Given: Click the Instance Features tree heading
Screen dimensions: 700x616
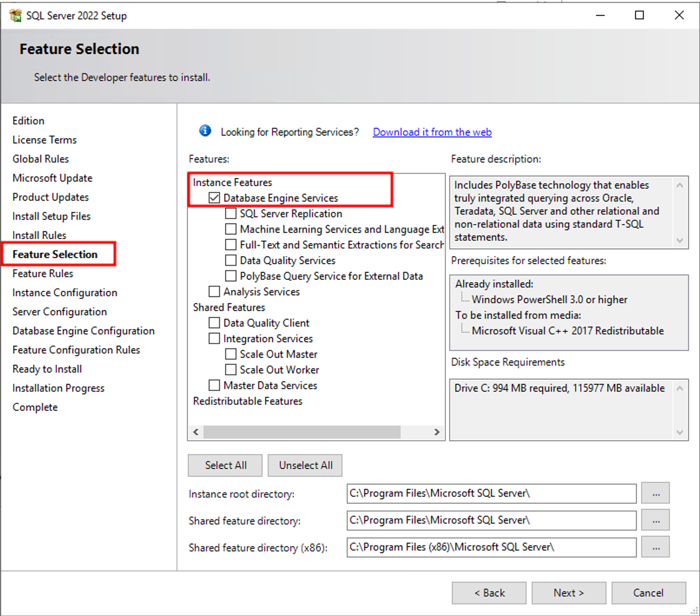Looking at the screenshot, I should point(232,182).
